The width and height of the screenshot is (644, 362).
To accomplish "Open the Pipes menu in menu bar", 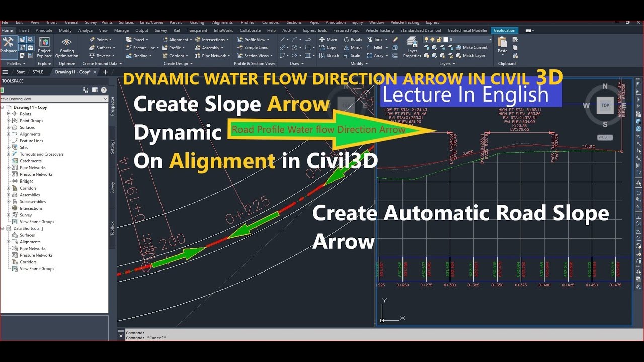I will point(314,22).
